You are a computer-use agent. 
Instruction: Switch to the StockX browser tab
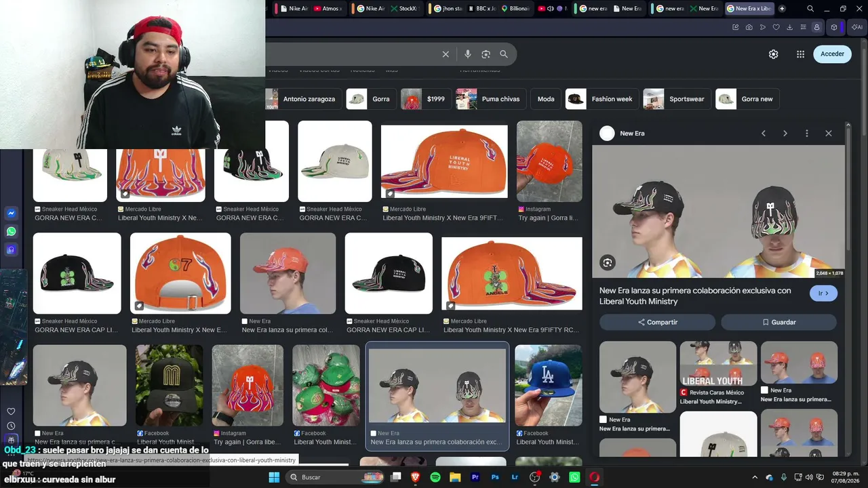click(x=404, y=9)
